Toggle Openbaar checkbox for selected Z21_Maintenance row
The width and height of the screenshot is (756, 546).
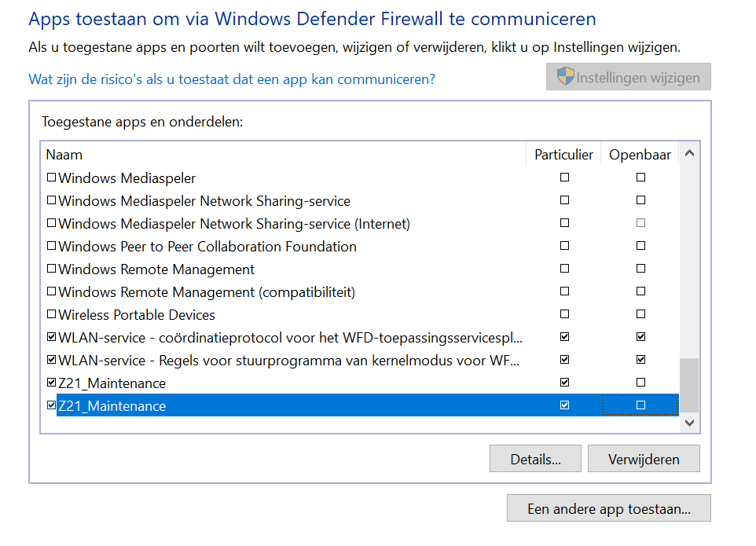[x=640, y=405]
